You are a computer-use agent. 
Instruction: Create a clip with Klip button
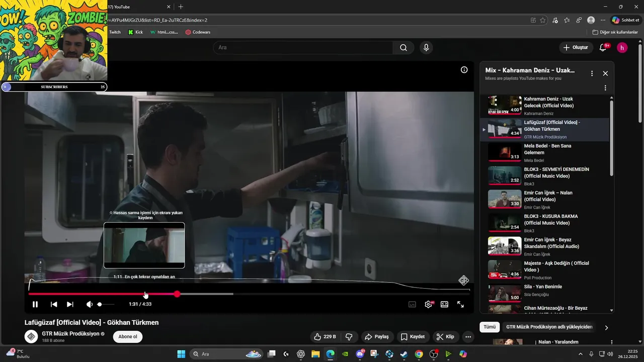445,336
